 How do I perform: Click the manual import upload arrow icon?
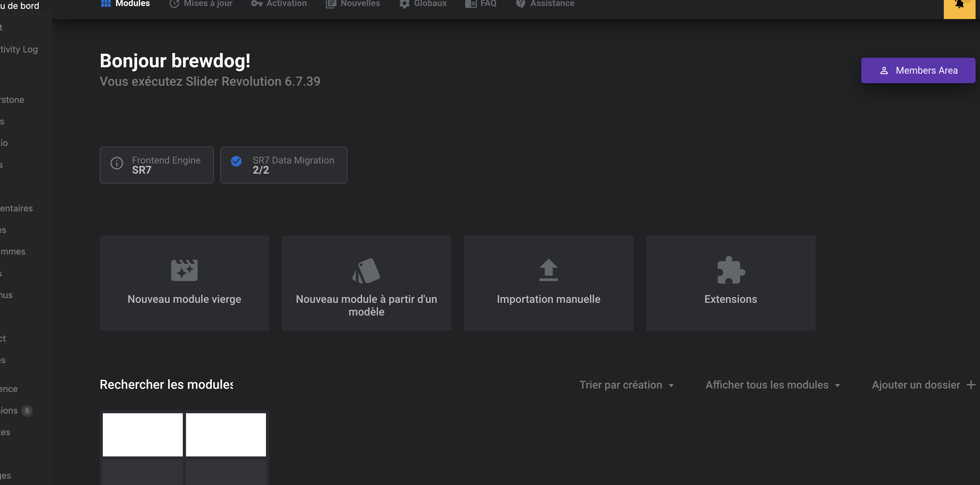pos(548,270)
